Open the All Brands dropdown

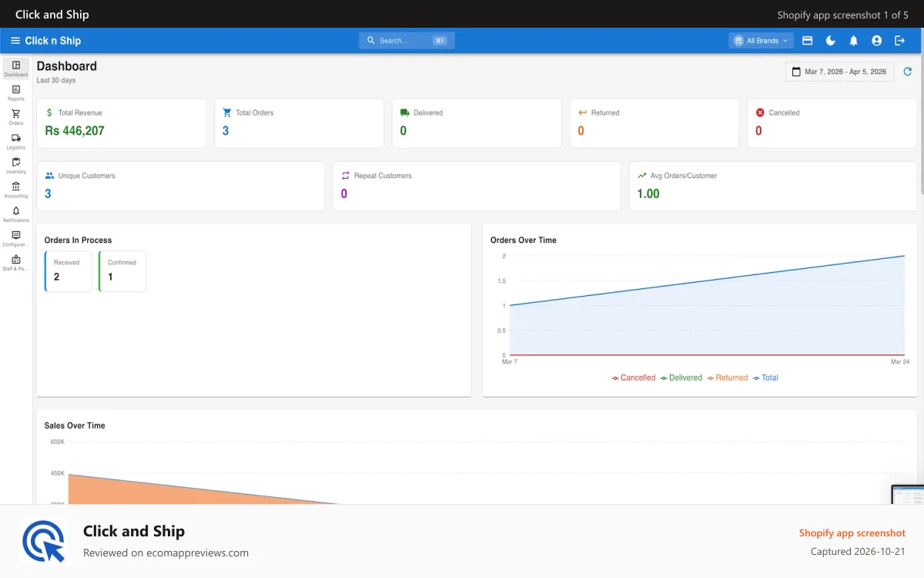click(x=762, y=41)
